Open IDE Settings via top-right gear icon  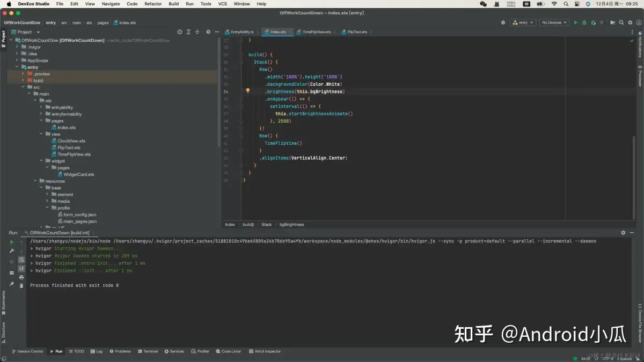631,23
